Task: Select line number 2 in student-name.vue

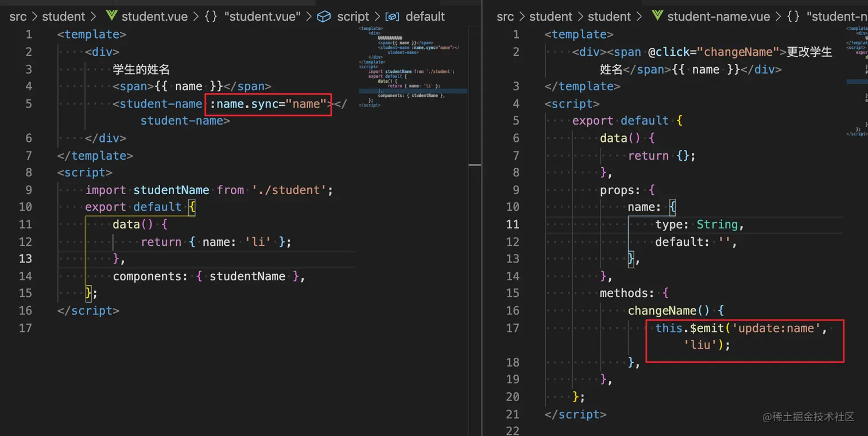Action: click(x=516, y=52)
